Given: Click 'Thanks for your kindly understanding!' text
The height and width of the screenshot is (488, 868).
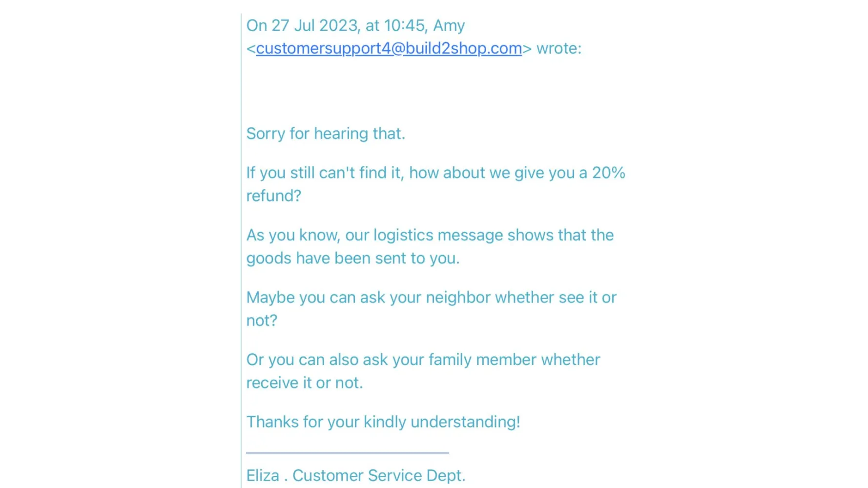Looking at the screenshot, I should [383, 422].
